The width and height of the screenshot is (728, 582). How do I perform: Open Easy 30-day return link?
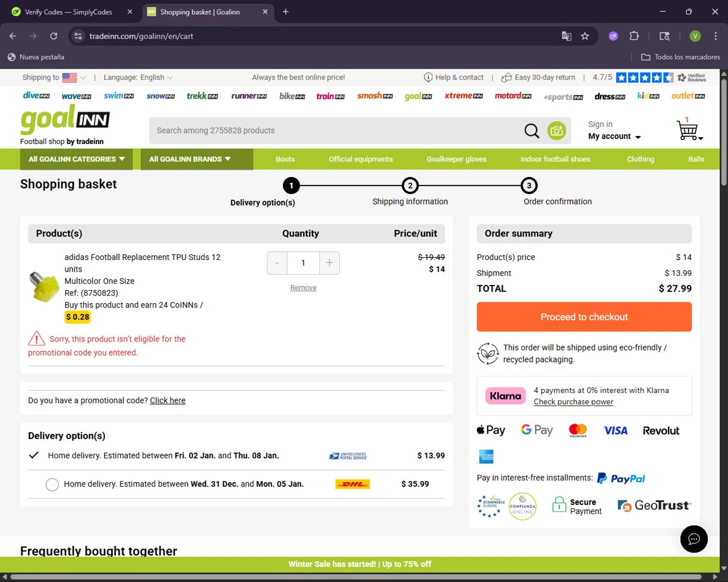(x=538, y=77)
